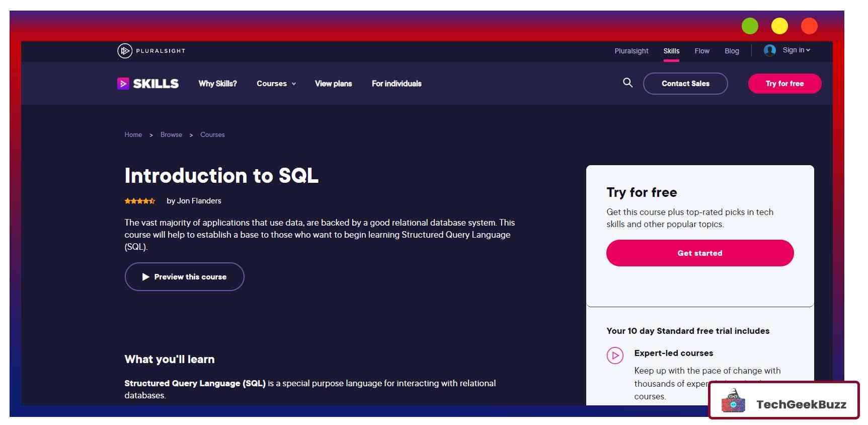Click the user avatar icon
The height and width of the screenshot is (425, 868).
click(x=769, y=50)
